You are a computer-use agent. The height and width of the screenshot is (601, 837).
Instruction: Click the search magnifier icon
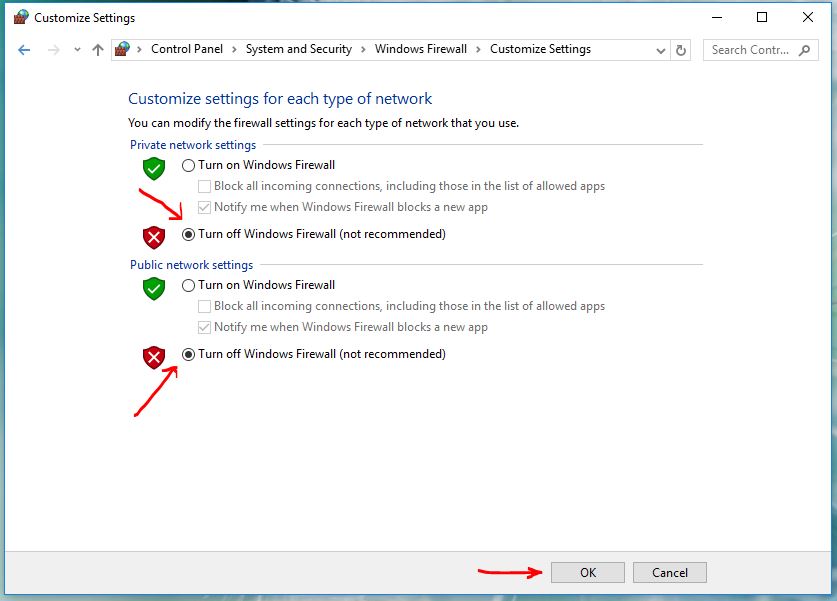[x=805, y=50]
